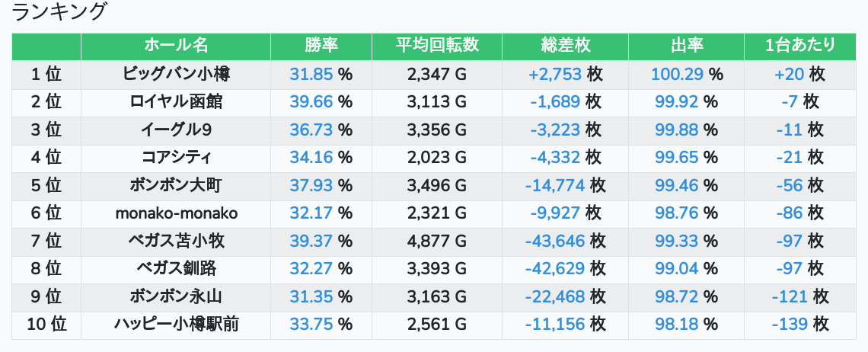Select ベガス釧路 hall name
The image size is (868, 352).
[x=176, y=269]
